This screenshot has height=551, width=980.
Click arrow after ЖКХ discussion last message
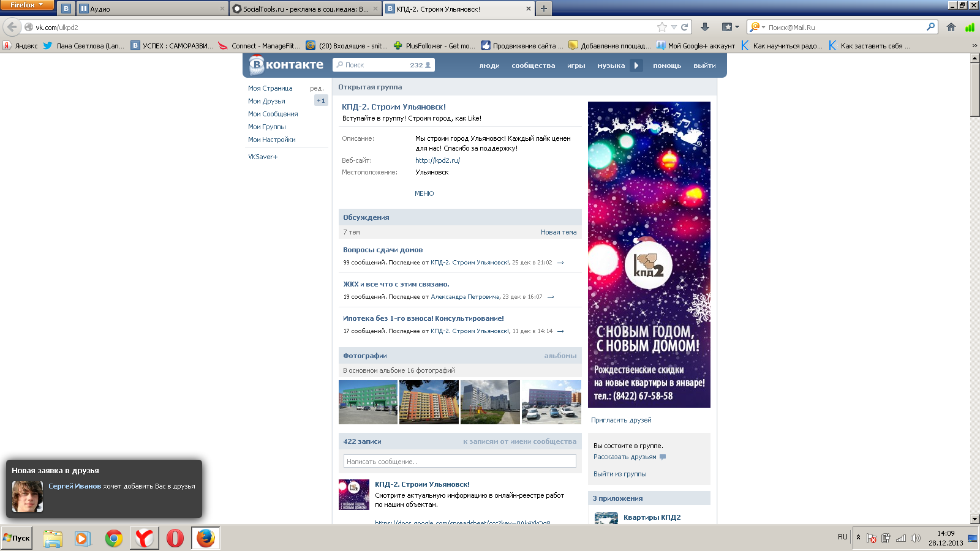tap(551, 297)
